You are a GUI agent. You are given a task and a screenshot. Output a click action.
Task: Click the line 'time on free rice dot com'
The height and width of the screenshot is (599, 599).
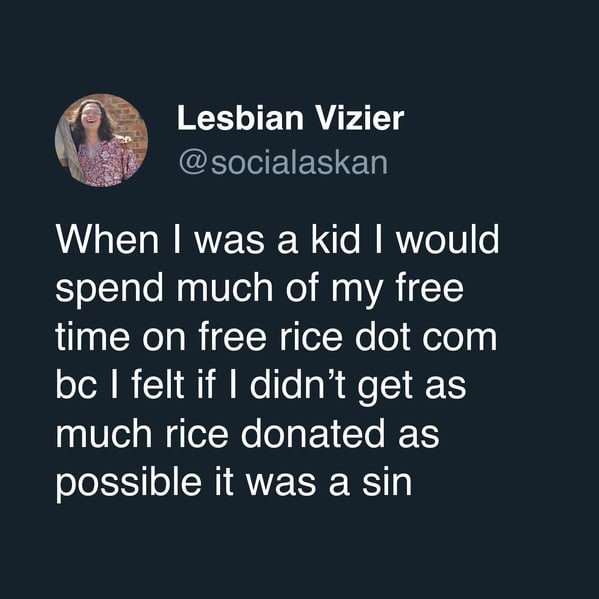[276, 337]
